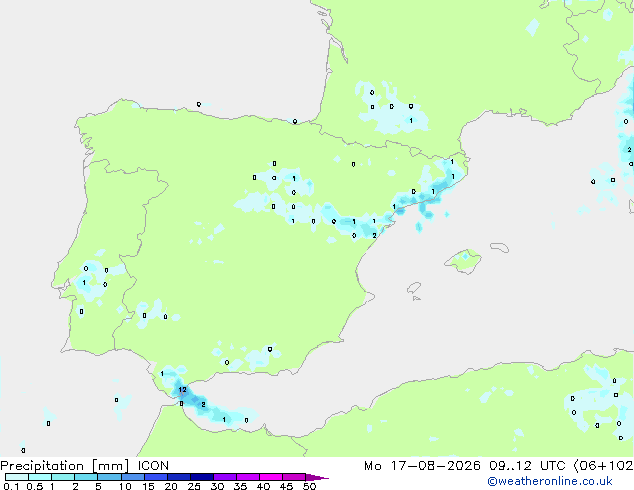This screenshot has width=634, height=490.
Task: Click the forecast date 'Mo 17-08-2026'
Action: (x=422, y=466)
